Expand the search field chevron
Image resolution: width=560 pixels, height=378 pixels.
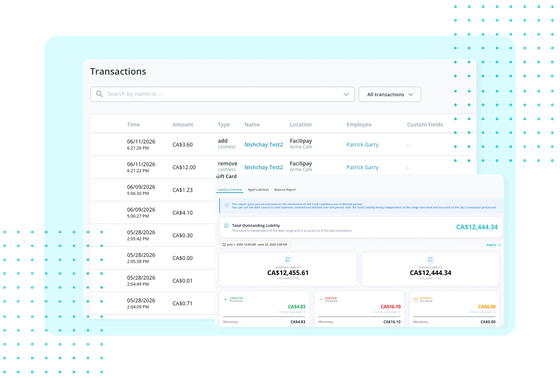point(346,94)
